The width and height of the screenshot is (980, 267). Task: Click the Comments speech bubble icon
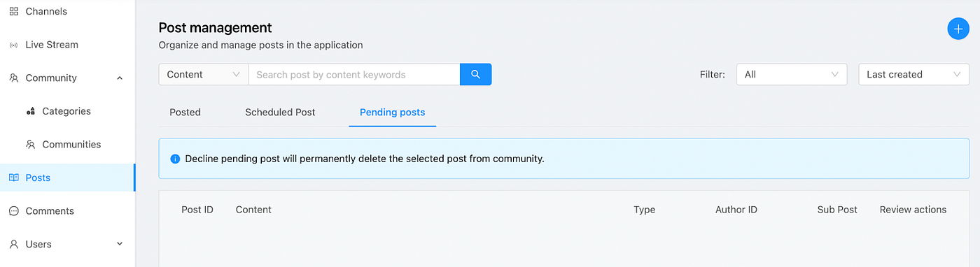tap(13, 211)
